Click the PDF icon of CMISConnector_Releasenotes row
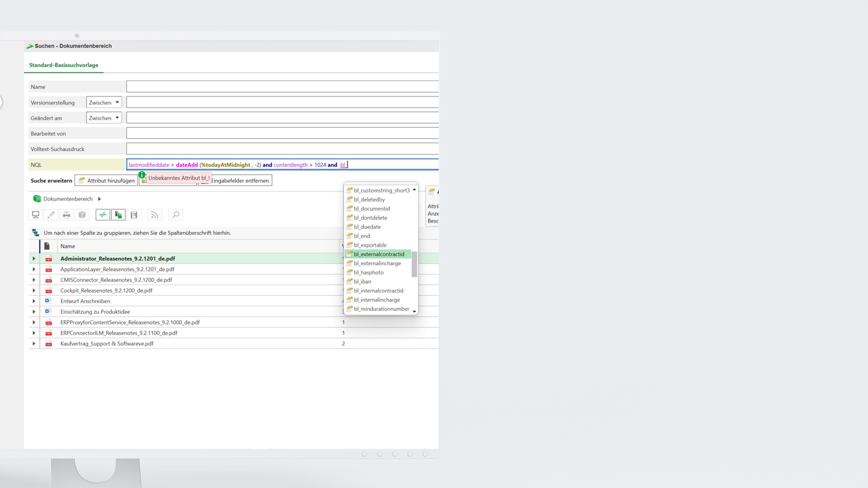The height and width of the screenshot is (488, 868). point(49,279)
